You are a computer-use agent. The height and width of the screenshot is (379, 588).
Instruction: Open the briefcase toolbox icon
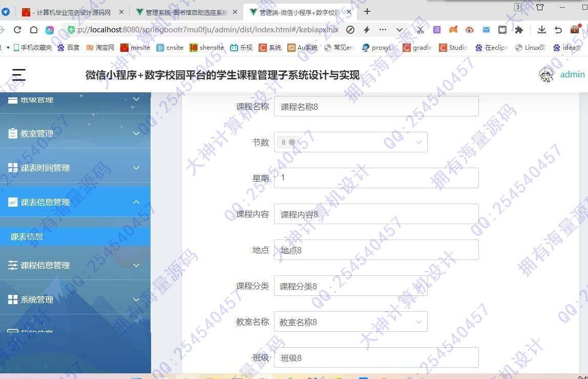pyautogui.click(x=575, y=29)
